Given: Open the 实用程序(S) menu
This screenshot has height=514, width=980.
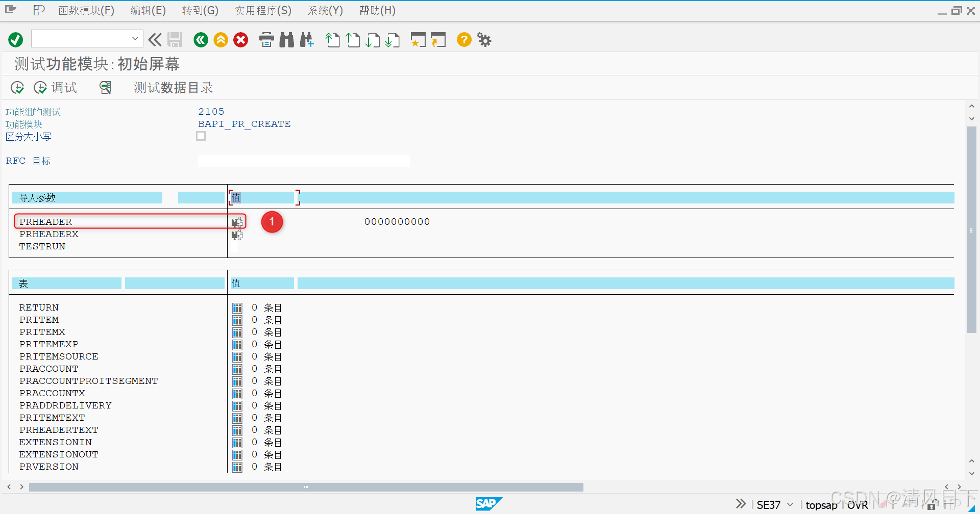Looking at the screenshot, I should 263,11.
